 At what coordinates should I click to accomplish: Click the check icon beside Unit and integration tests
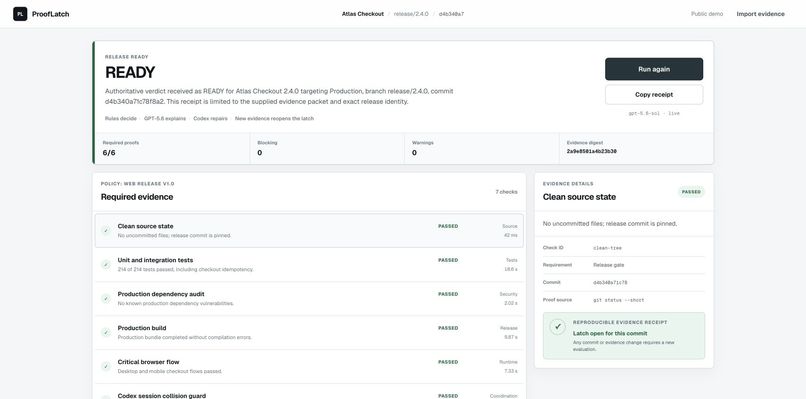click(x=106, y=264)
